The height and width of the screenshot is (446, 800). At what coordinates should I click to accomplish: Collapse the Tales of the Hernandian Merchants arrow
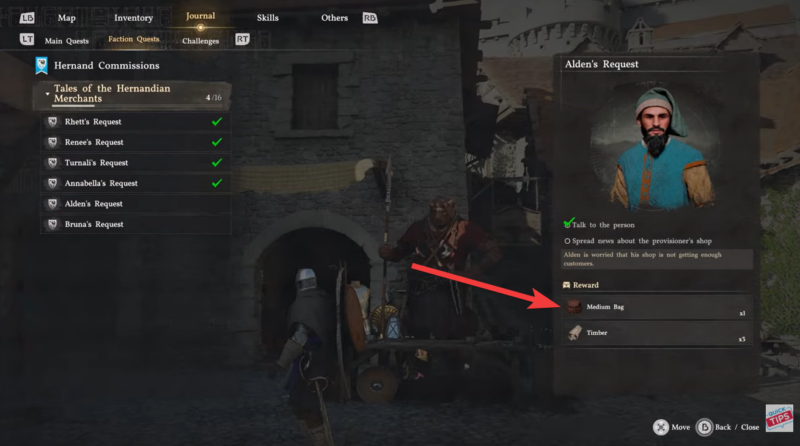47,94
